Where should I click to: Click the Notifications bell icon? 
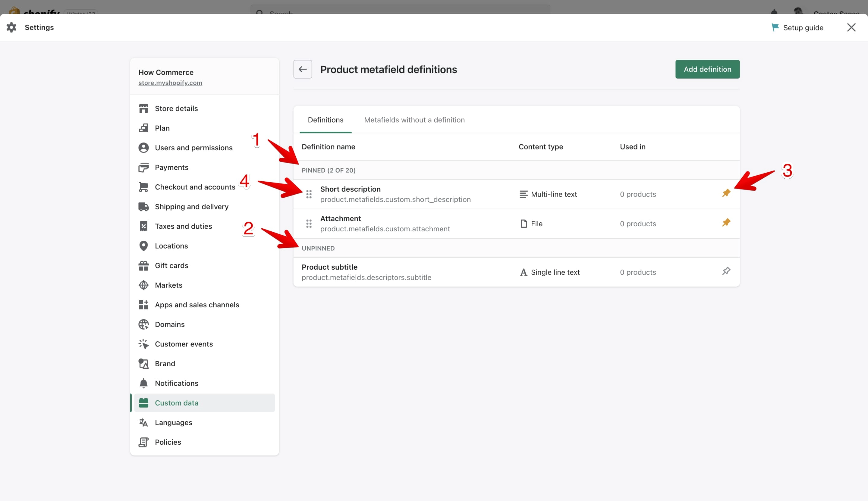(x=143, y=383)
